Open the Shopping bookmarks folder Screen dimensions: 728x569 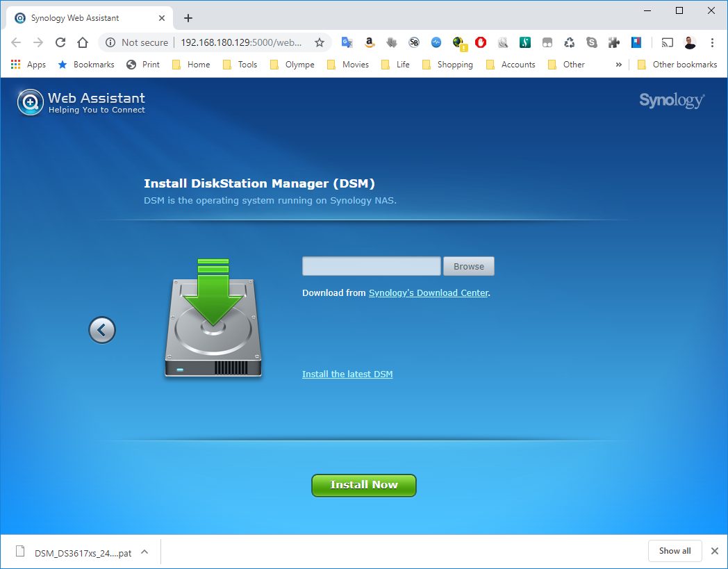tap(447, 65)
